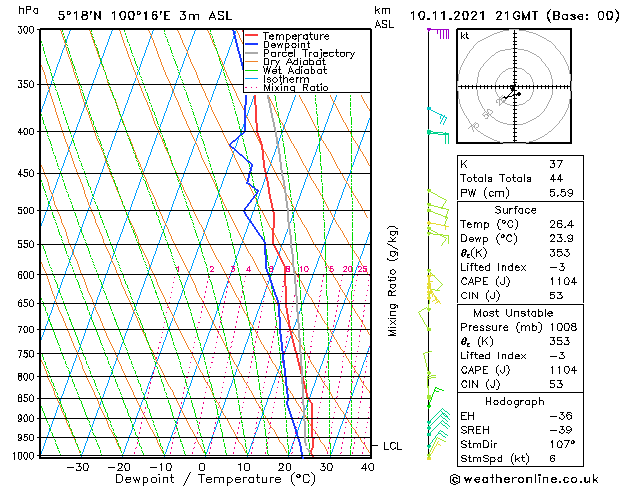Click the surface Dewp value 23.9
The height and width of the screenshot is (486, 629).
point(561,239)
